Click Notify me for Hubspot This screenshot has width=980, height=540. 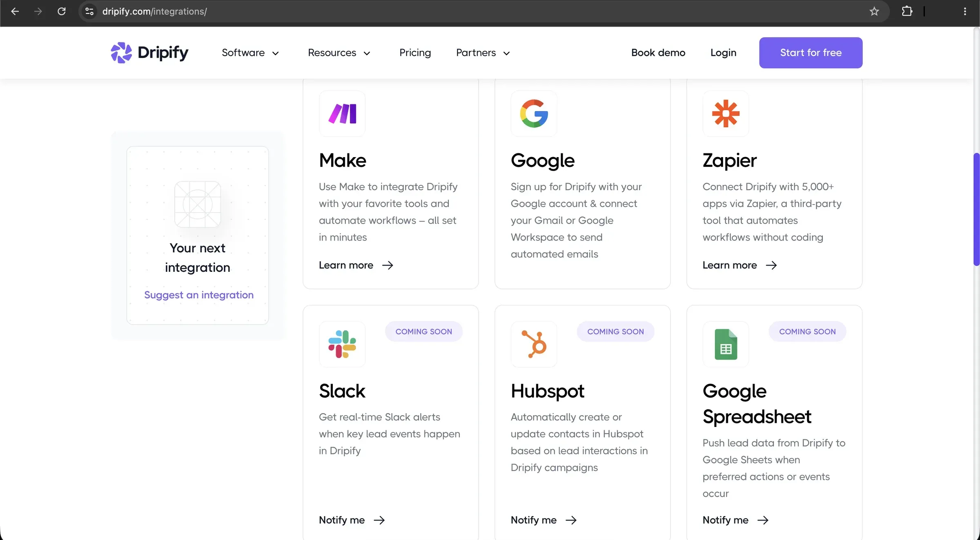543,520
